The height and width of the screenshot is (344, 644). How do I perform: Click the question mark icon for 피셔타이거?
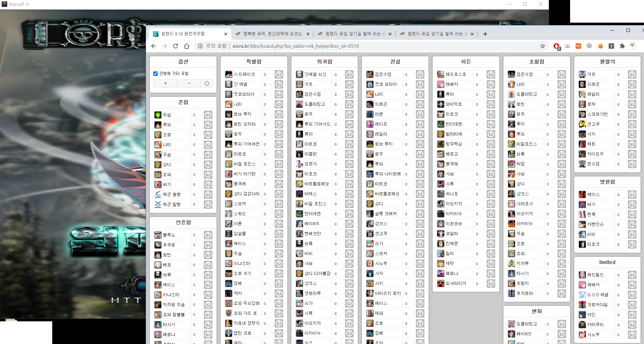coord(491,284)
